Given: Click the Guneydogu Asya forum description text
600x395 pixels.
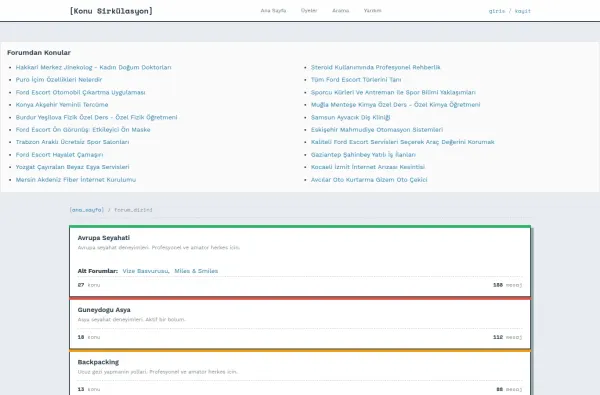Looking at the screenshot, I should pos(132,319).
